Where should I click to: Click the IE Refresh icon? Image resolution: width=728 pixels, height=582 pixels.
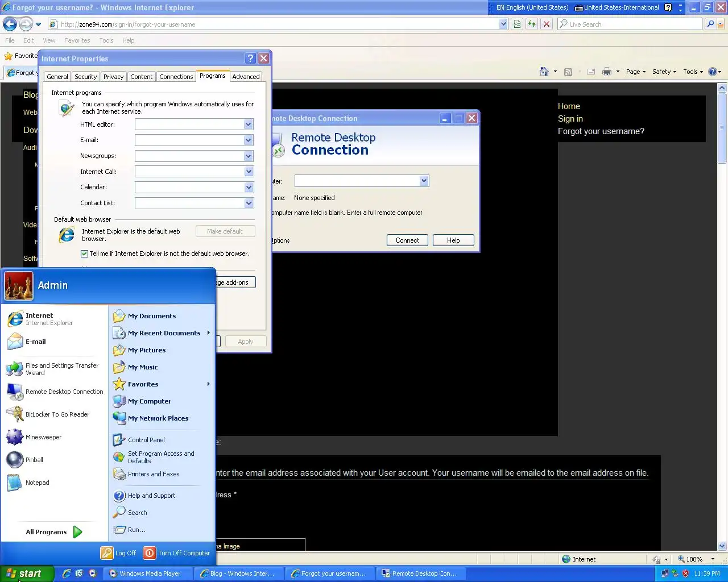(x=532, y=24)
